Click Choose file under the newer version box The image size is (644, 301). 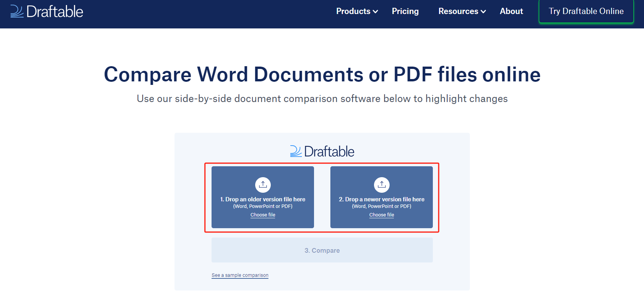(x=382, y=215)
